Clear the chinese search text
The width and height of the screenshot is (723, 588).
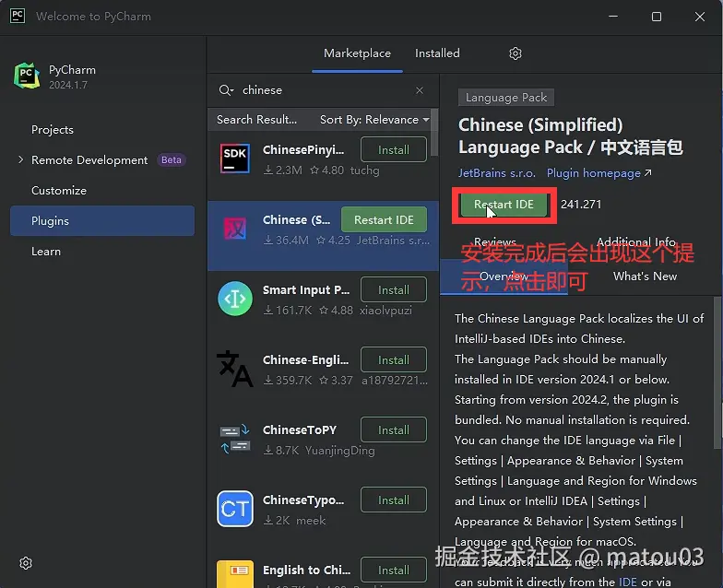[x=419, y=90]
